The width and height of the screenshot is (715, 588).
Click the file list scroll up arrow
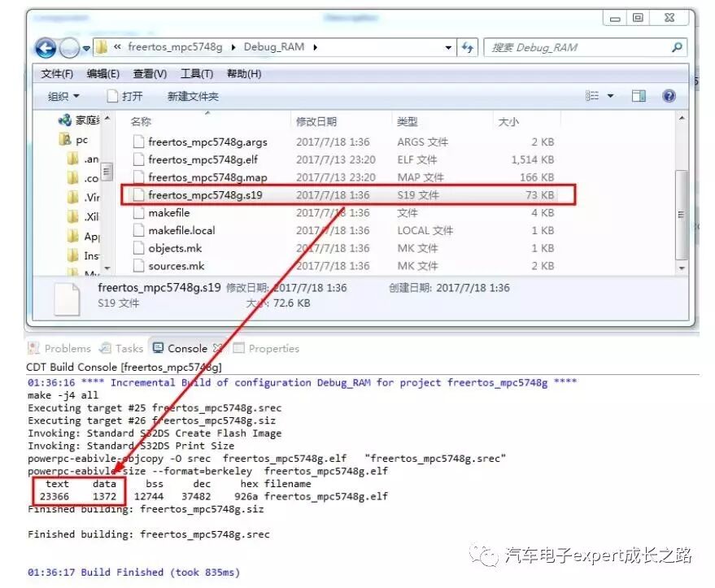coord(682,118)
